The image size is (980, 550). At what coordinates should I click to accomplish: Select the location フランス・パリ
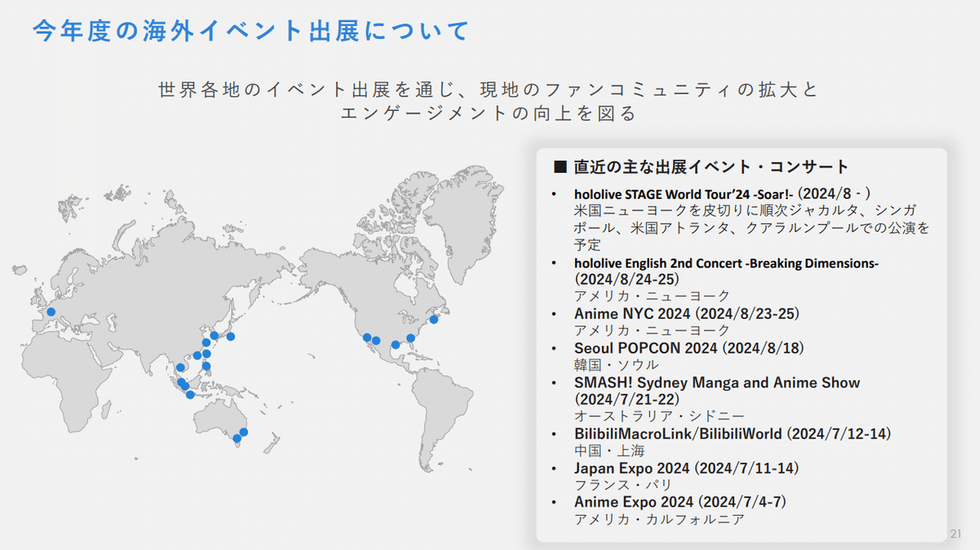tap(623, 485)
